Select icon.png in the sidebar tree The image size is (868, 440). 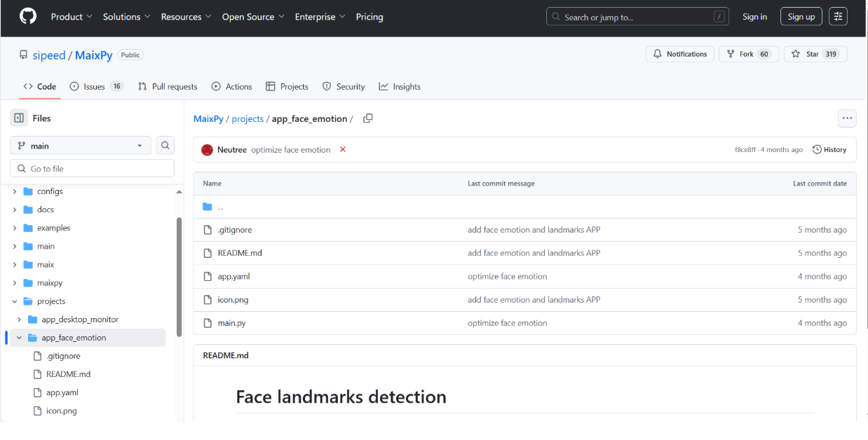(x=62, y=411)
